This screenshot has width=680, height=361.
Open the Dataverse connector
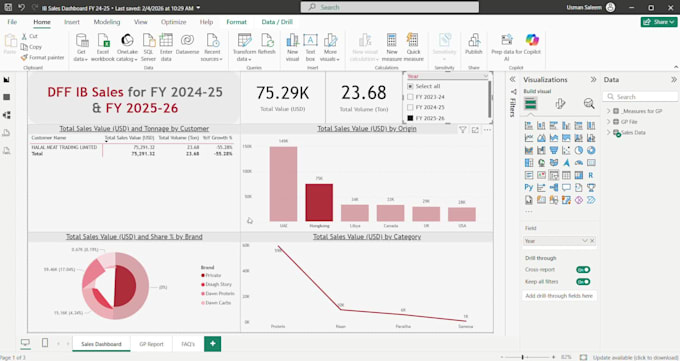click(x=187, y=44)
